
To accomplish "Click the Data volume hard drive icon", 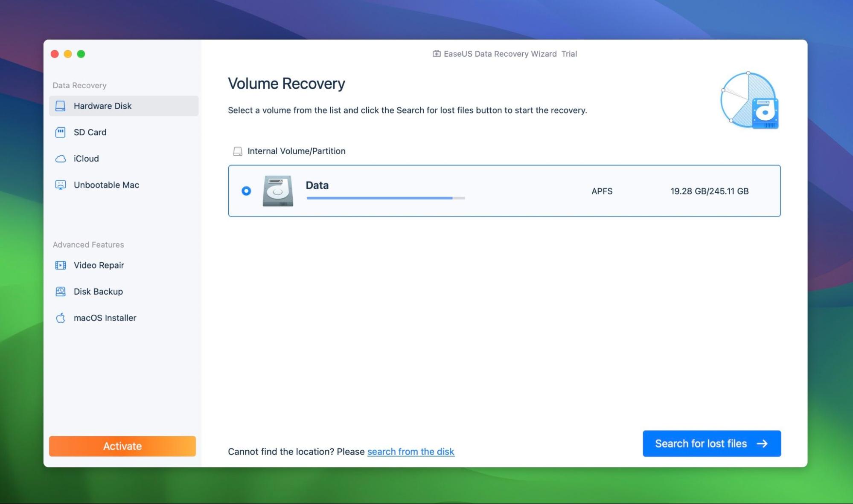I will point(278,191).
